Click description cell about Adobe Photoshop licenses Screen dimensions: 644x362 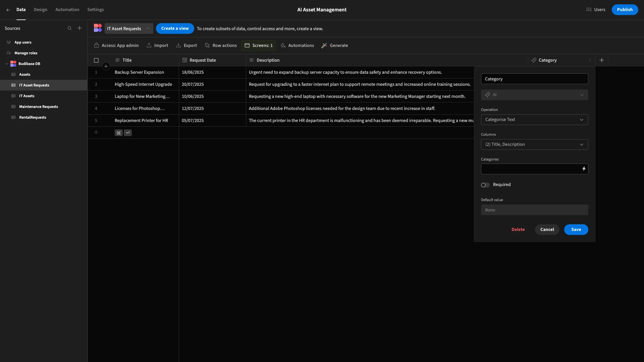(360, 109)
